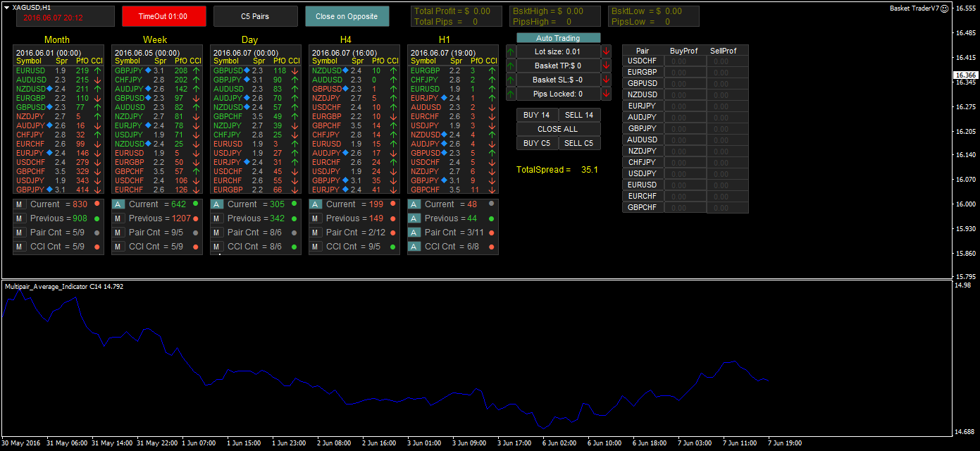Image resolution: width=980 pixels, height=451 pixels.
Task: Increase lot size with green up arrow
Action: click(x=511, y=51)
